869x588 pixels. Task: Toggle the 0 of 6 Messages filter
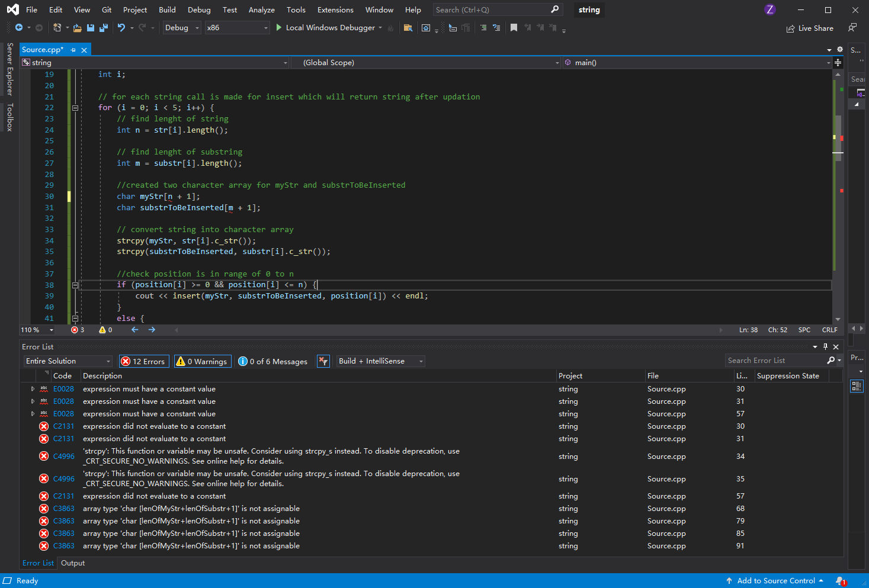pyautogui.click(x=273, y=361)
